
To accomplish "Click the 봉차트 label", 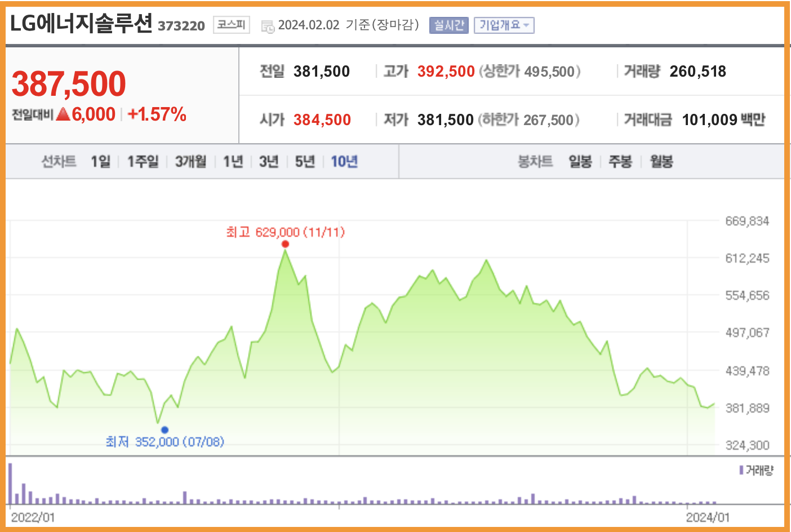I will [535, 162].
